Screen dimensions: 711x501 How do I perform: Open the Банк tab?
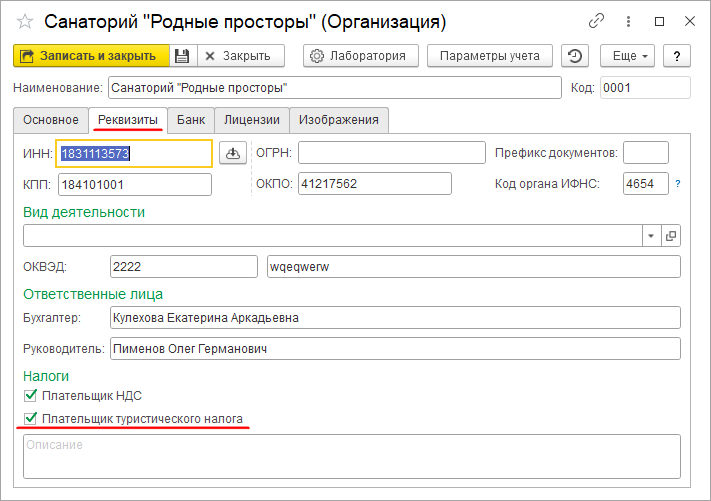point(191,120)
